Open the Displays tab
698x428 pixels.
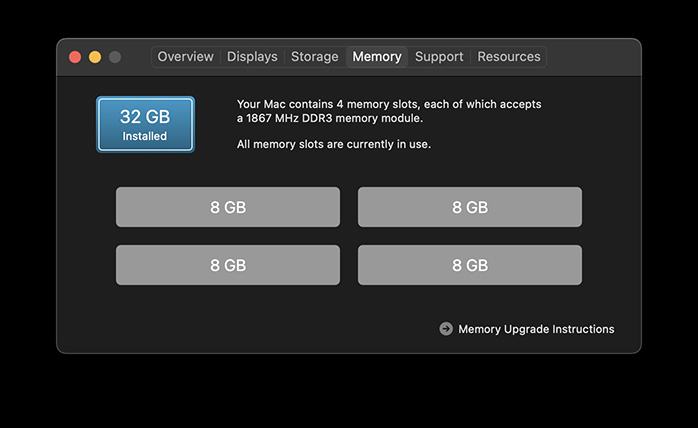click(252, 57)
